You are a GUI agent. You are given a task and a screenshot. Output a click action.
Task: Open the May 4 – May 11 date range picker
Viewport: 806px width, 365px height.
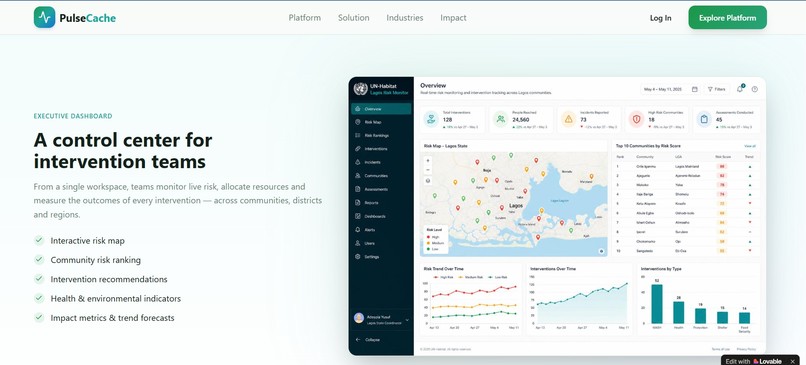point(670,89)
